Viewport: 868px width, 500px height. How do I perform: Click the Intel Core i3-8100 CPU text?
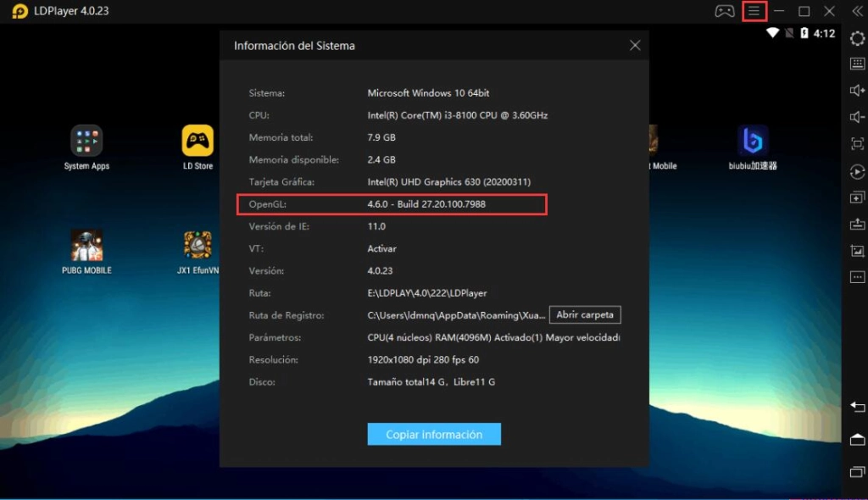[457, 115]
